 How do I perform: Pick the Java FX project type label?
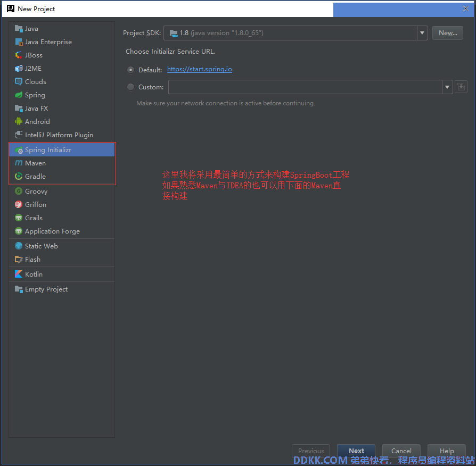(36, 109)
